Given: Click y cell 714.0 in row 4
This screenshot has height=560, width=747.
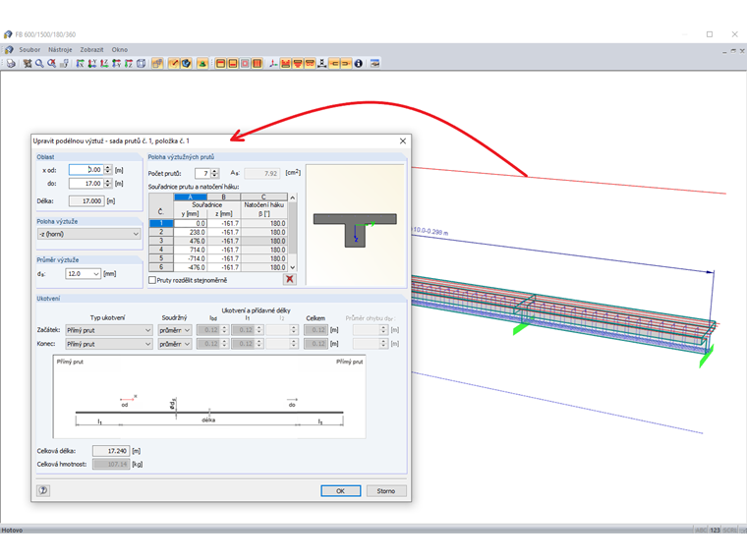Looking at the screenshot, I should pos(190,250).
